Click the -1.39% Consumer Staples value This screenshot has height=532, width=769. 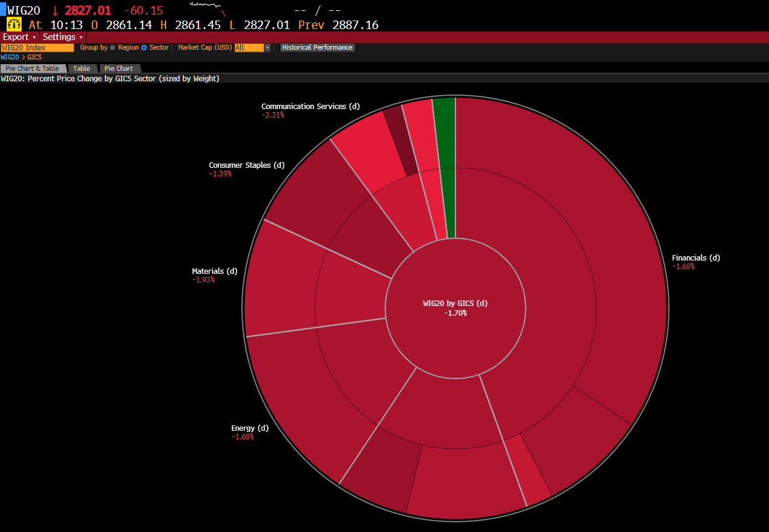click(x=220, y=173)
